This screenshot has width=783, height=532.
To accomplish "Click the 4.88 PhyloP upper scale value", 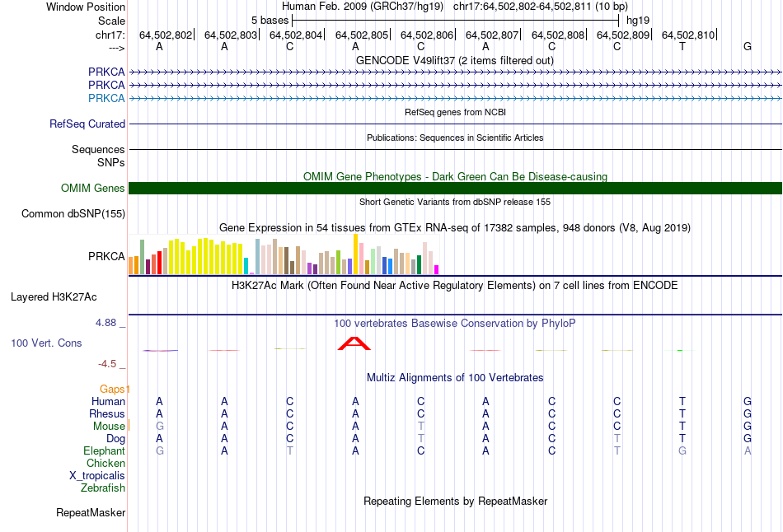I will pos(105,323).
